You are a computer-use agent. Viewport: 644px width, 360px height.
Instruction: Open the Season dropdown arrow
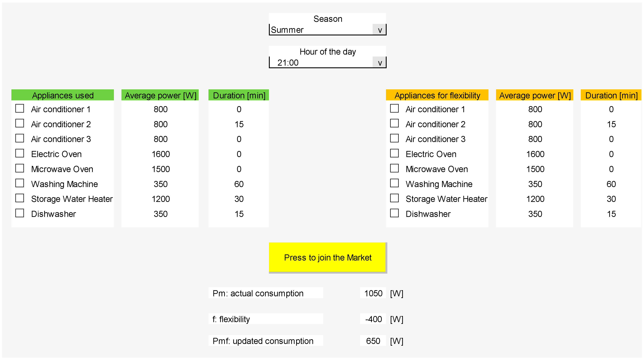(379, 30)
